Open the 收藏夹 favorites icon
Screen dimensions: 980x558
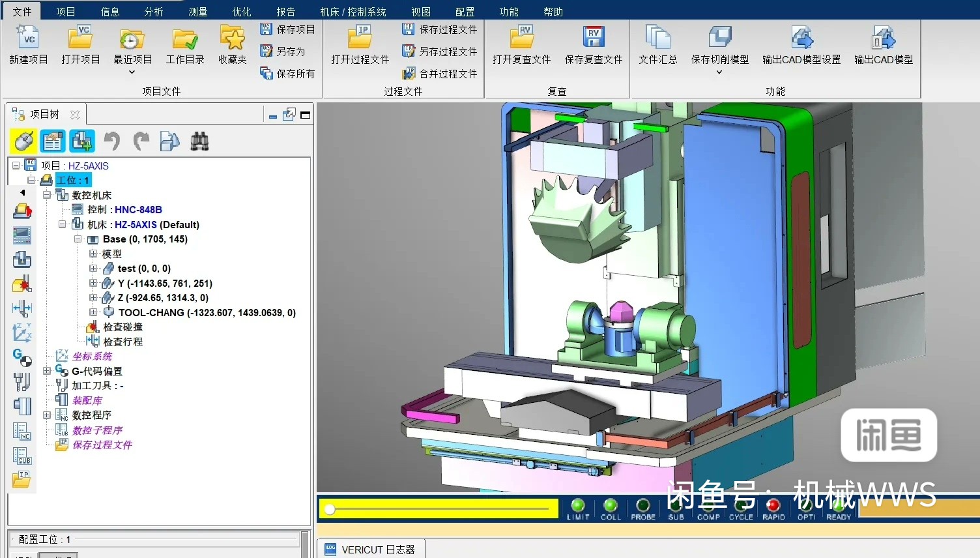[232, 38]
